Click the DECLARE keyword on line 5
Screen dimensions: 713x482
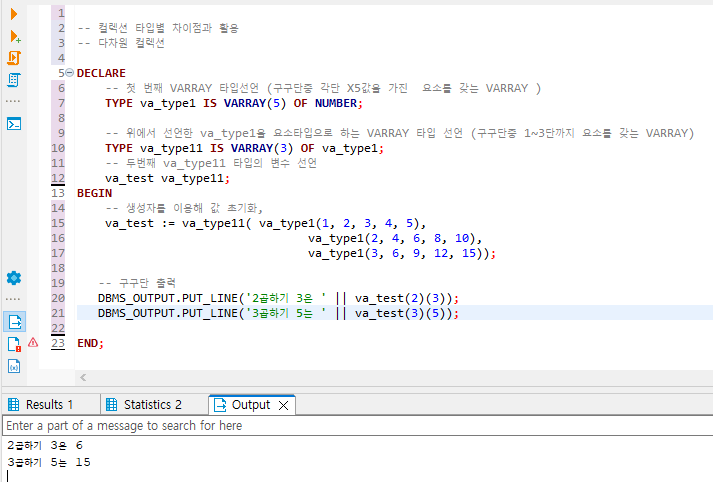point(101,73)
